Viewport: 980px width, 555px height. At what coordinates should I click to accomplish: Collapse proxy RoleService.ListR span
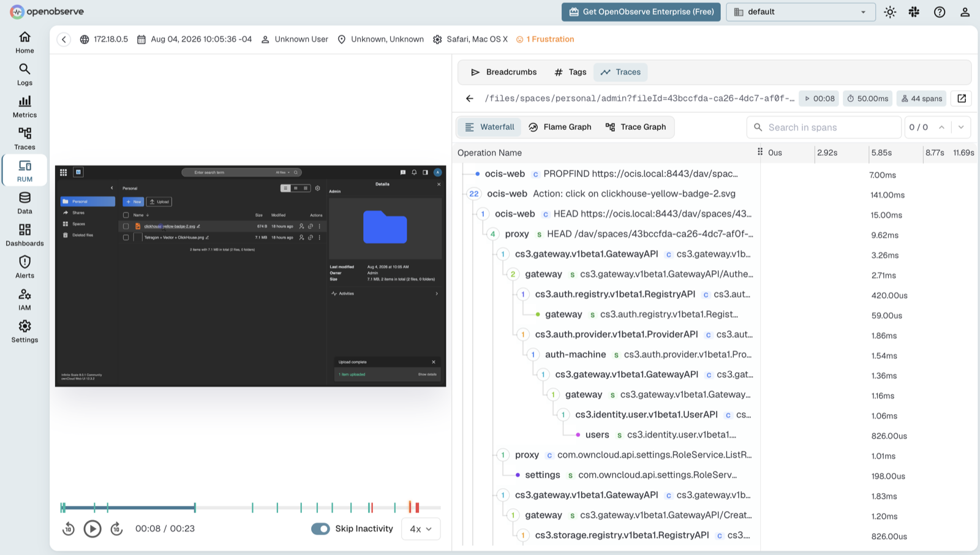click(503, 455)
